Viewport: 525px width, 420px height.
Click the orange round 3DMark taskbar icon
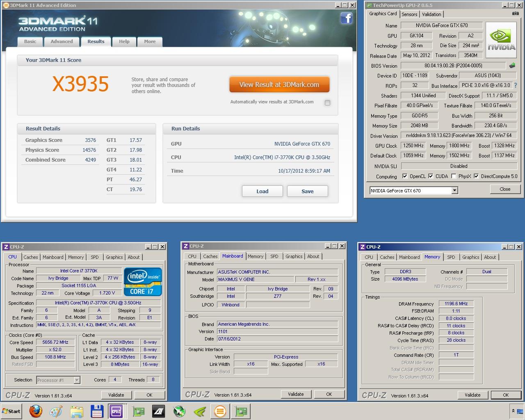click(x=220, y=411)
